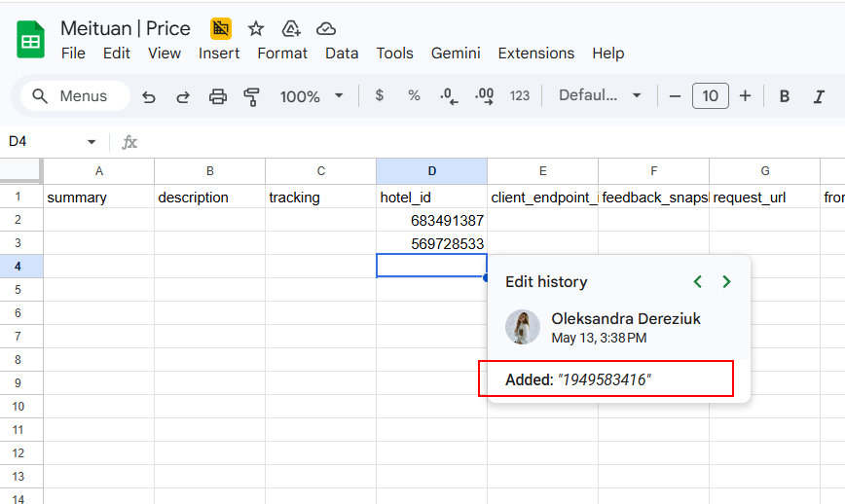Select the tracking header cell
This screenshot has width=845, height=504.
321,198
